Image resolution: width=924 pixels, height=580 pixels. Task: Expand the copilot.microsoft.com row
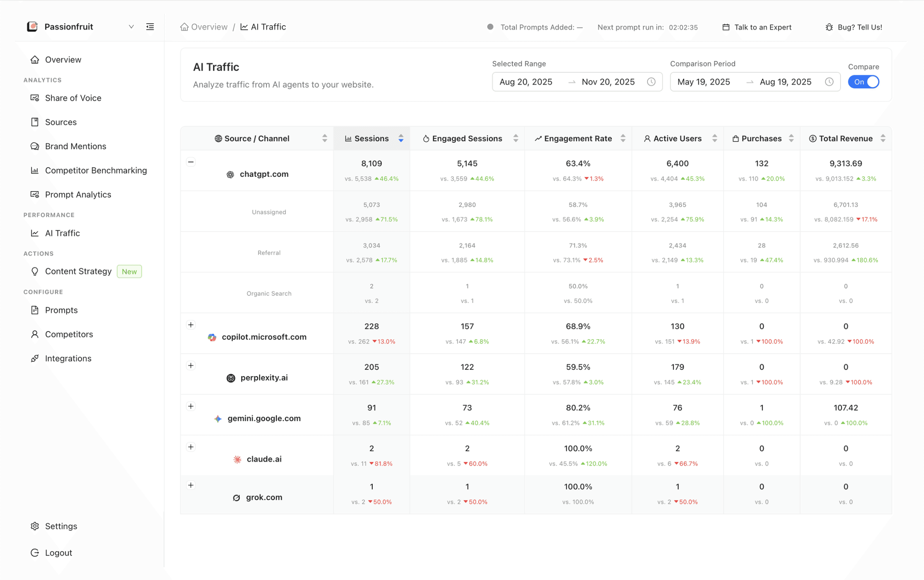[x=191, y=325]
